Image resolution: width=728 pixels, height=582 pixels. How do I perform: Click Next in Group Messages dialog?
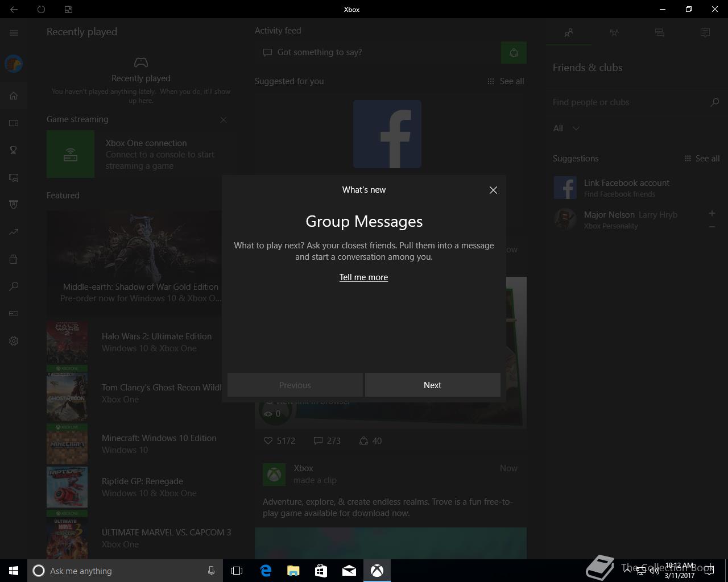[x=432, y=385]
